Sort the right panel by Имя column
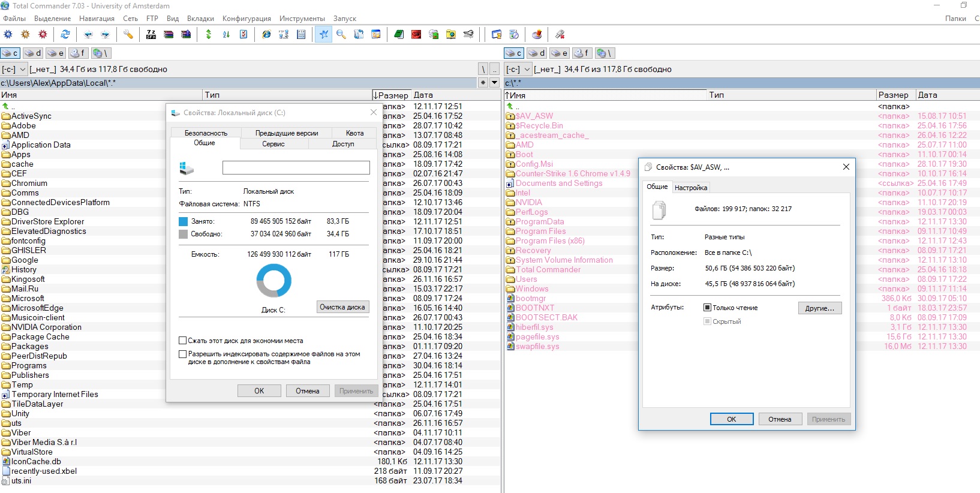The image size is (980, 493). coord(605,95)
